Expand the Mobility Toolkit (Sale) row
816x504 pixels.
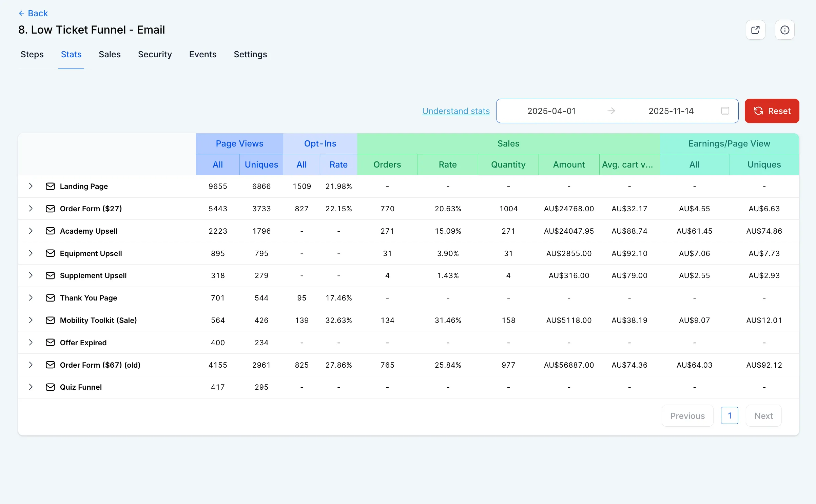pyautogui.click(x=31, y=320)
